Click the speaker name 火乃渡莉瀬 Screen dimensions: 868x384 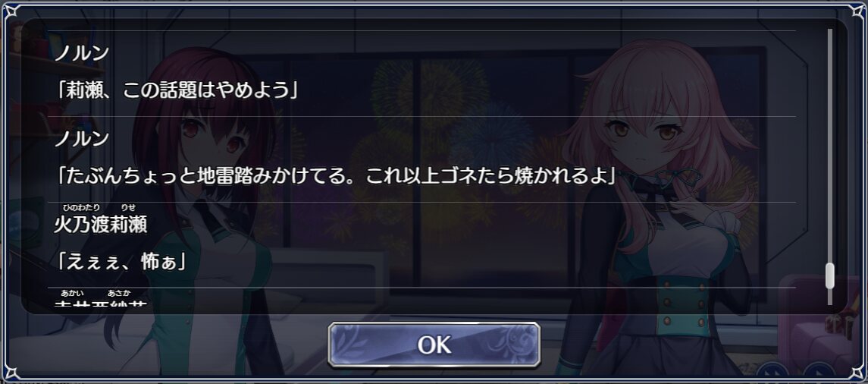101,225
